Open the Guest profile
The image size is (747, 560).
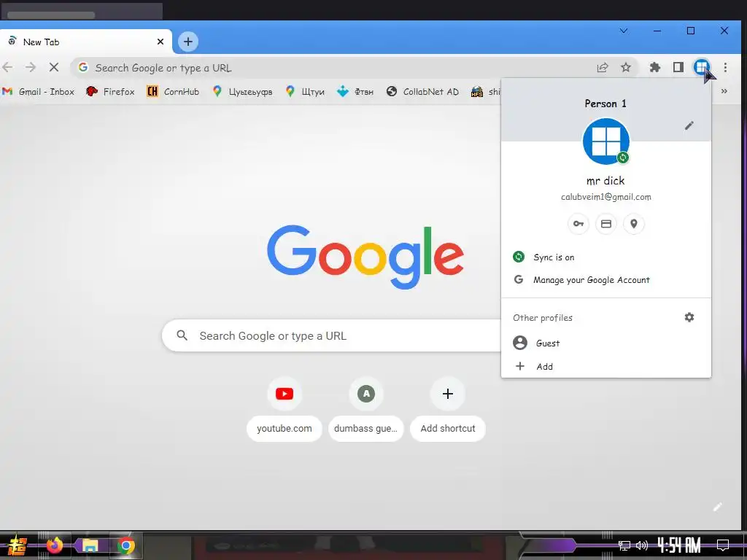tap(606, 343)
